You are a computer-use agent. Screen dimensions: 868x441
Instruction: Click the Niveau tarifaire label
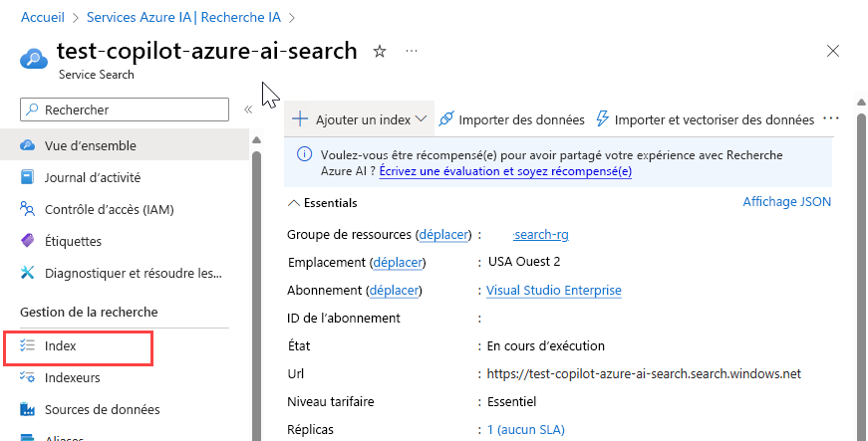point(331,402)
